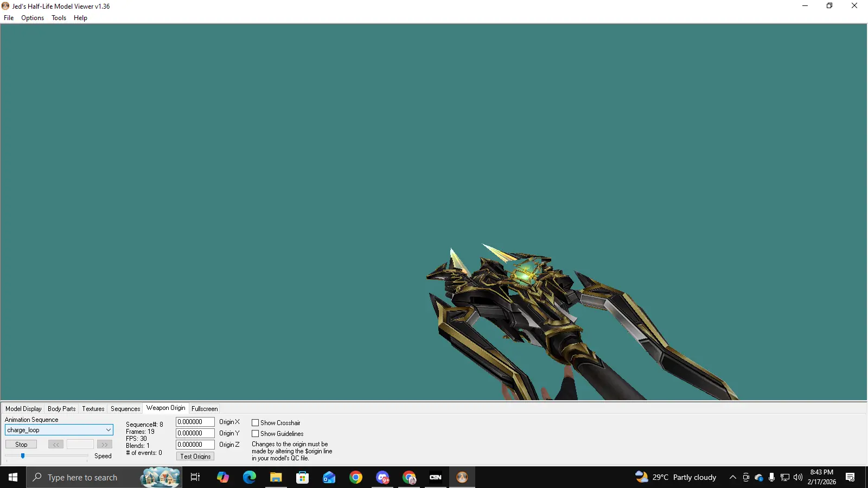Stop the animation playback

(21, 445)
